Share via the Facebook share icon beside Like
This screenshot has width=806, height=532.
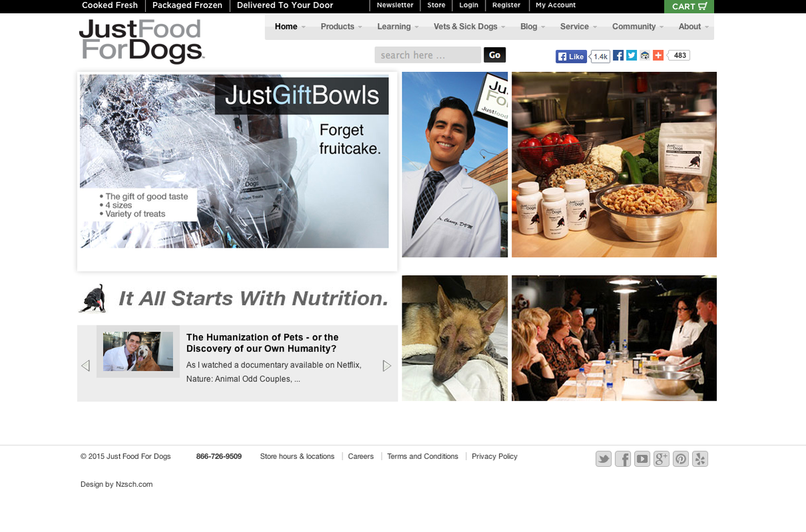click(x=618, y=55)
